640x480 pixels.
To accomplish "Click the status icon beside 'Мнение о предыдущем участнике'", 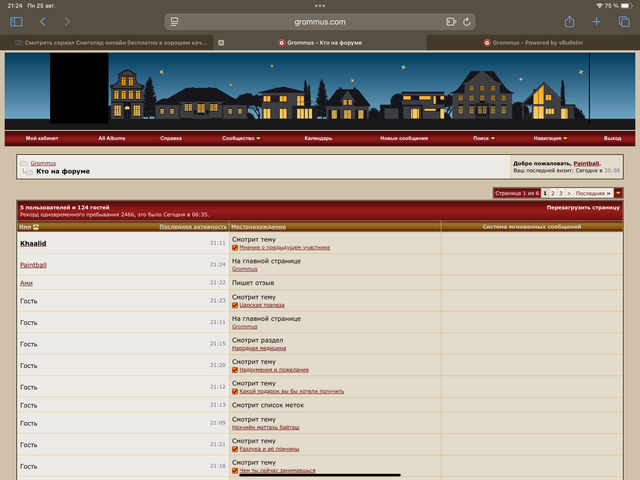I will (235, 248).
